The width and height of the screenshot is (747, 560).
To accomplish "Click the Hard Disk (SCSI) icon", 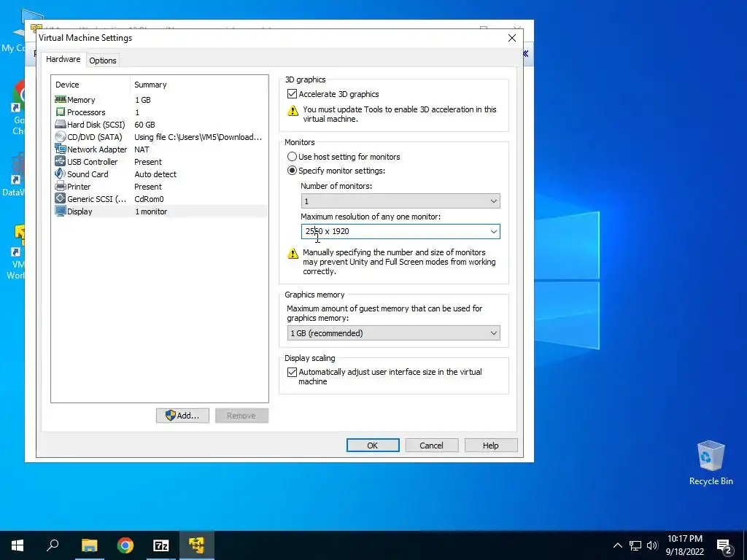I will [60, 124].
